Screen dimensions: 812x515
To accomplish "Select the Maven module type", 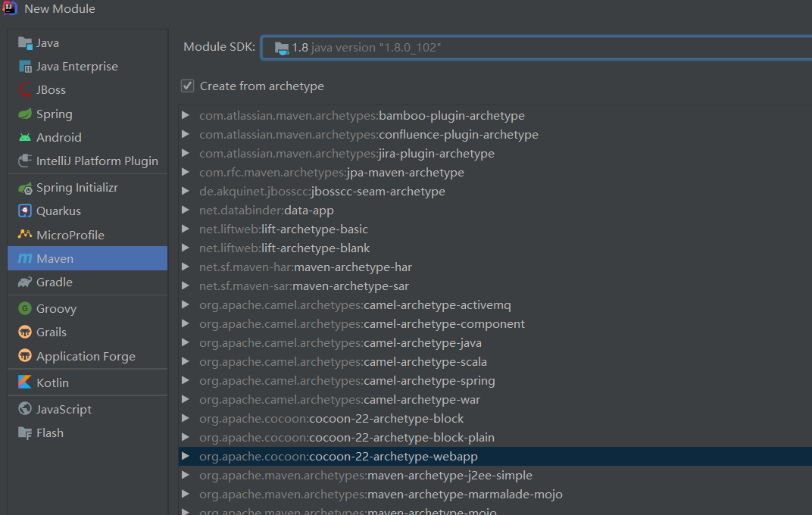I will click(x=55, y=258).
